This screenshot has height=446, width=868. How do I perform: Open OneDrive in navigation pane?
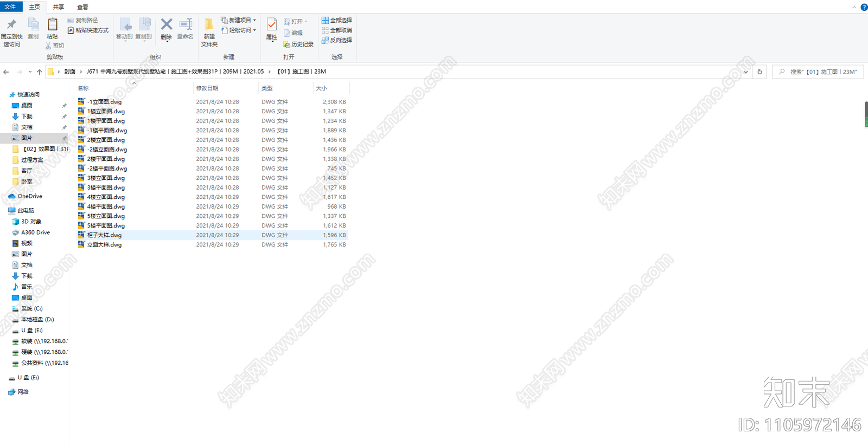click(x=25, y=196)
